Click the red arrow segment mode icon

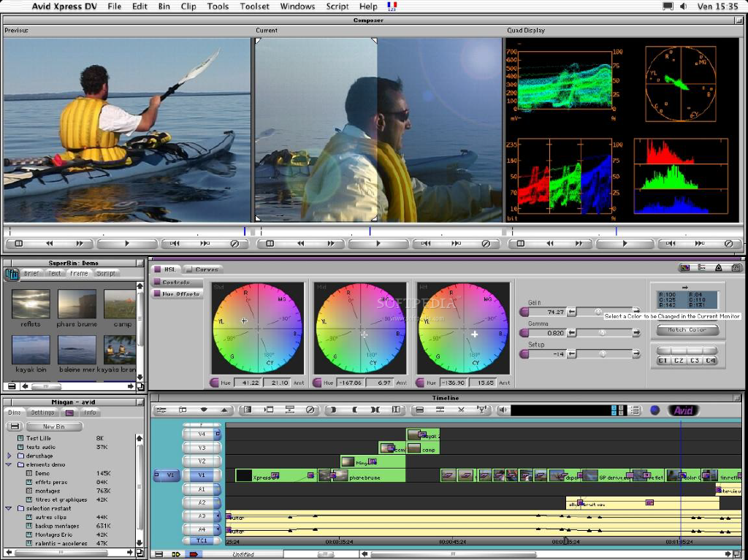(x=194, y=554)
